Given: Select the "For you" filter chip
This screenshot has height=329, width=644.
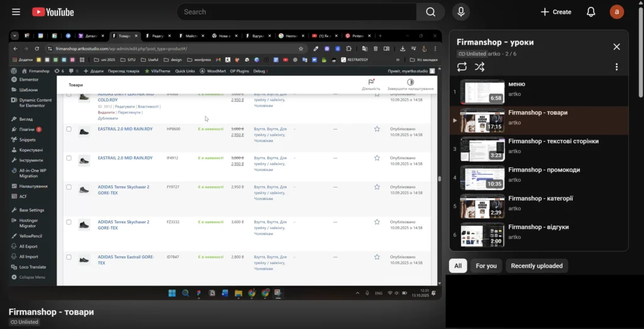Looking at the screenshot, I should (486, 266).
